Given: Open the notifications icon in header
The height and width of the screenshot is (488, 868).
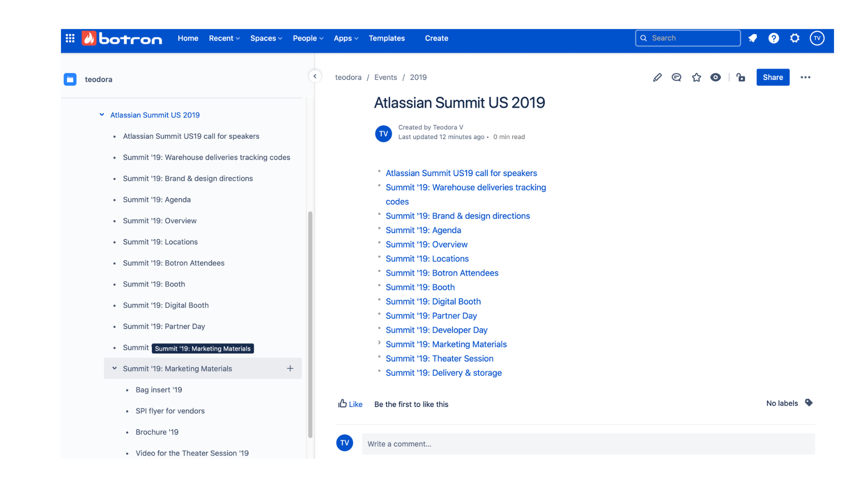Looking at the screenshot, I should click(753, 38).
